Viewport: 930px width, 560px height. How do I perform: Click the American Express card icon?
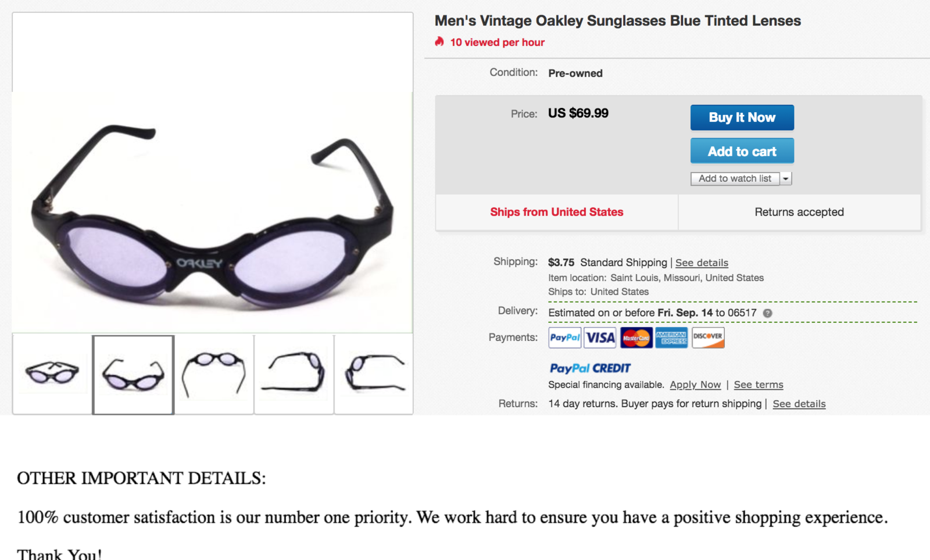pyautogui.click(x=671, y=338)
